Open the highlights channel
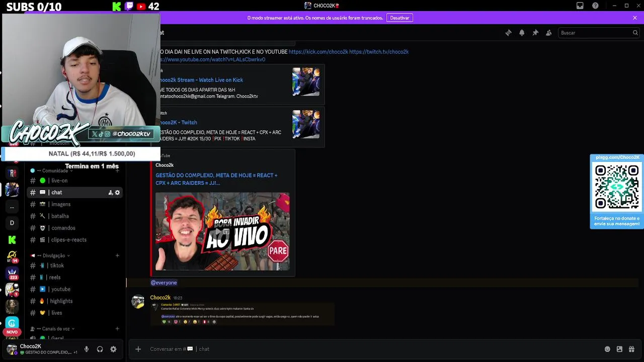 click(75, 301)
